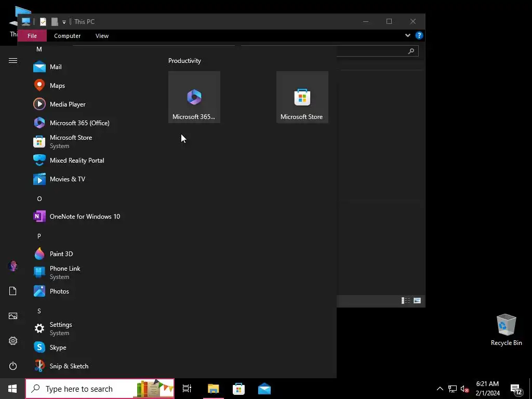Show hidden system tray icons
This screenshot has width=532, height=399.
[x=440, y=389]
